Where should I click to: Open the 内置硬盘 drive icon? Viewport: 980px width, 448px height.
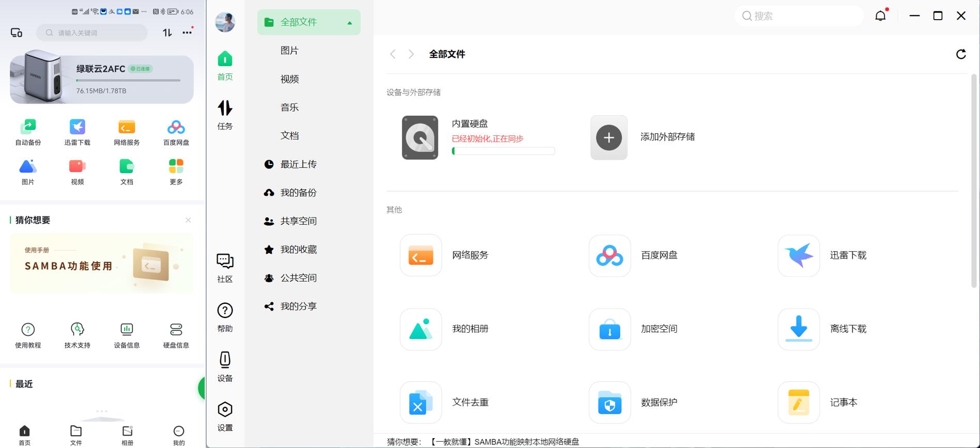click(420, 137)
